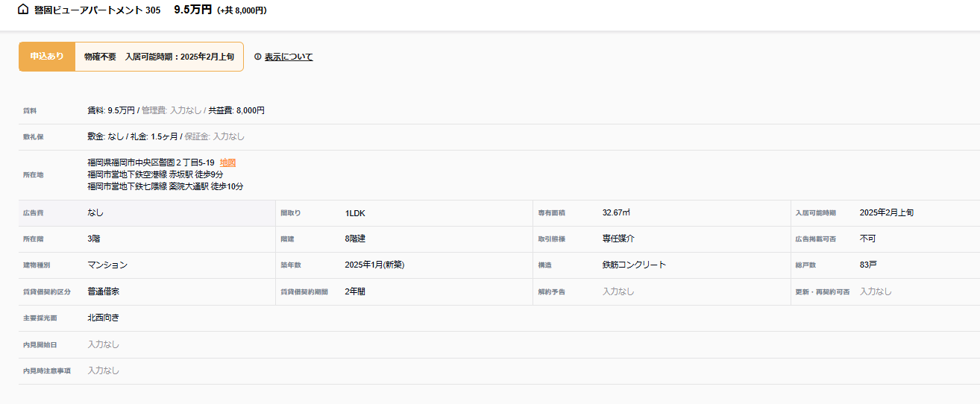Click the header price 9.5万円
This screenshot has width=980, height=404.
tap(193, 10)
